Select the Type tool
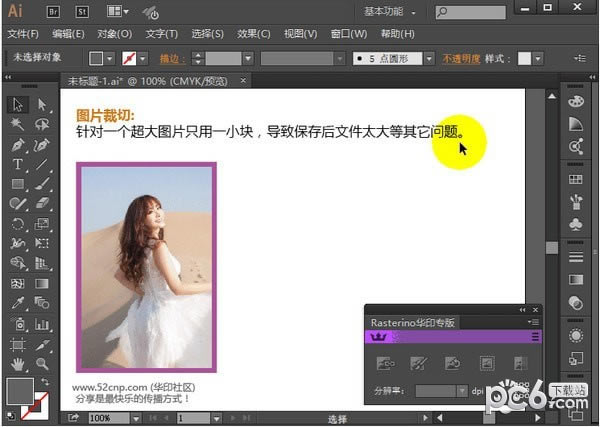This screenshot has height=427, width=600. [x=18, y=165]
